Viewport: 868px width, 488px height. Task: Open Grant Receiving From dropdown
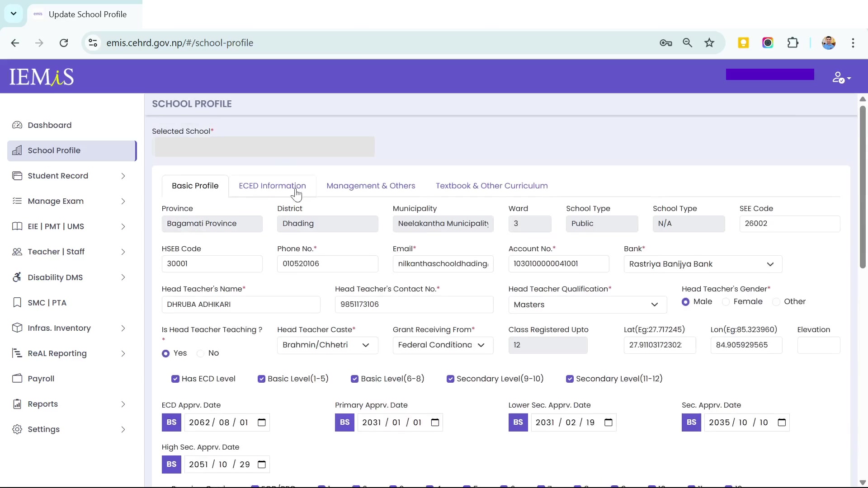click(x=443, y=345)
